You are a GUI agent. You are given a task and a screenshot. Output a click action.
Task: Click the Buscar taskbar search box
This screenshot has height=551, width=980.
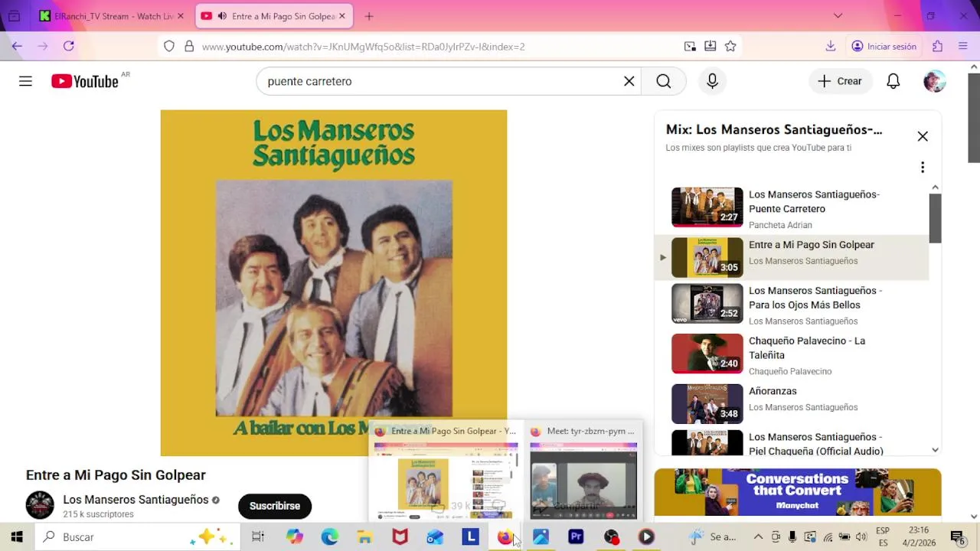click(x=138, y=536)
